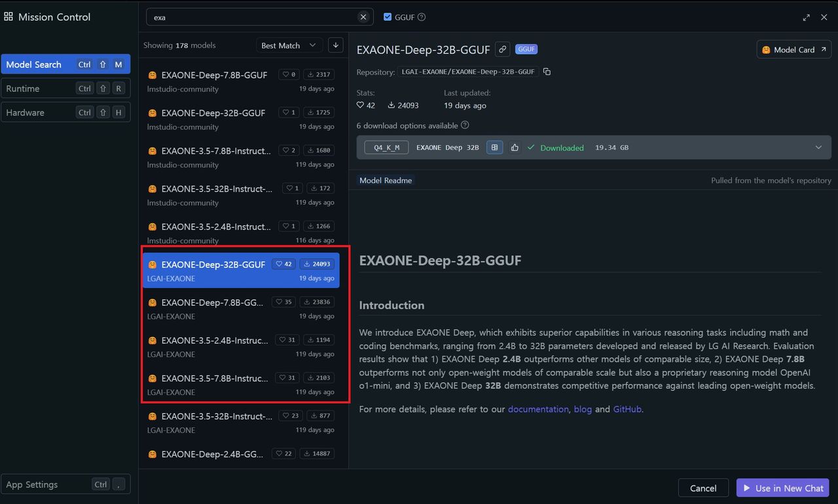
Task: Click the Mission Control grid icon
Action: click(9, 17)
